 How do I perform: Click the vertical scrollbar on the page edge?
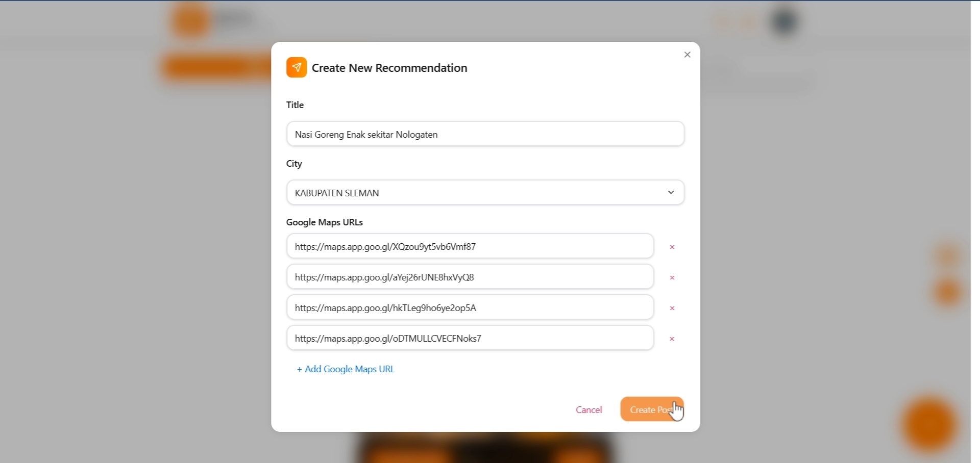(x=975, y=231)
